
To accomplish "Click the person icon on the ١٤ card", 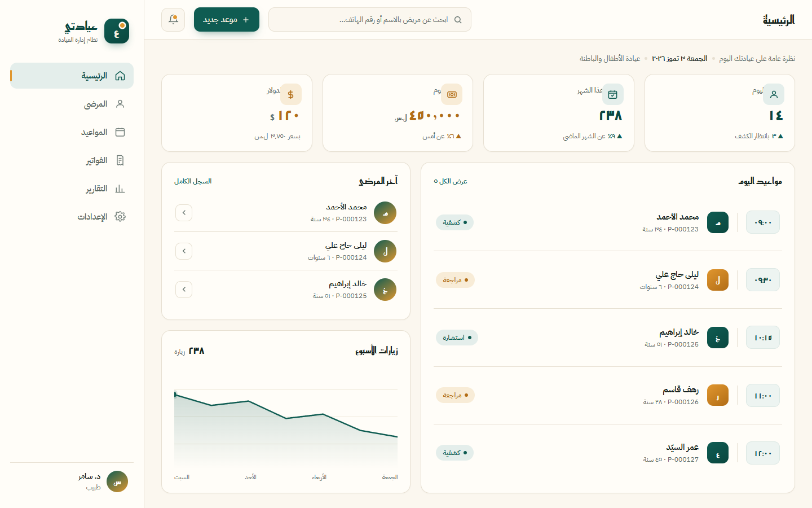I will [x=774, y=94].
